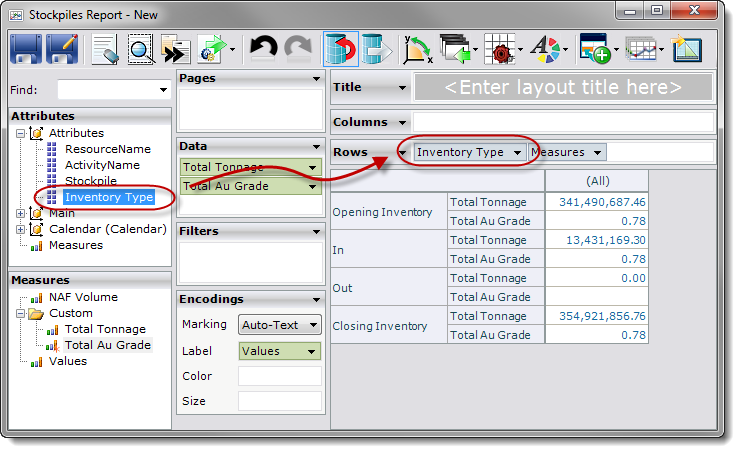740x453 pixels.
Task: Click the Redo arrow icon
Action: coord(299,49)
